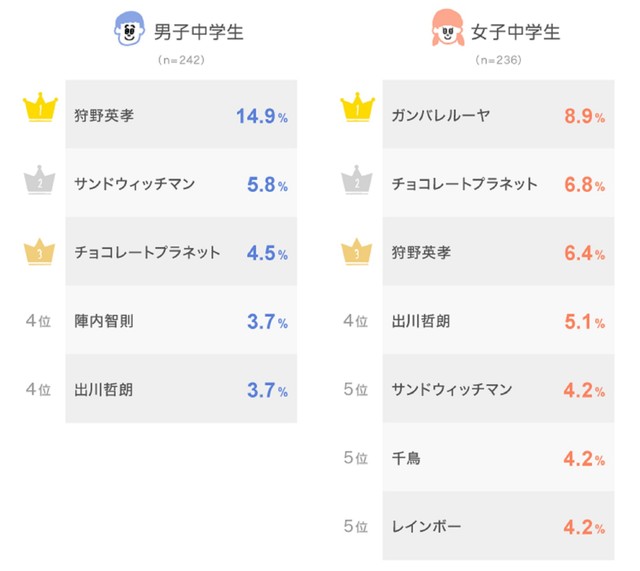Viewport: 640px width, 571px height.
Task: Select the 男子中学生 heading
Action: click(x=198, y=32)
